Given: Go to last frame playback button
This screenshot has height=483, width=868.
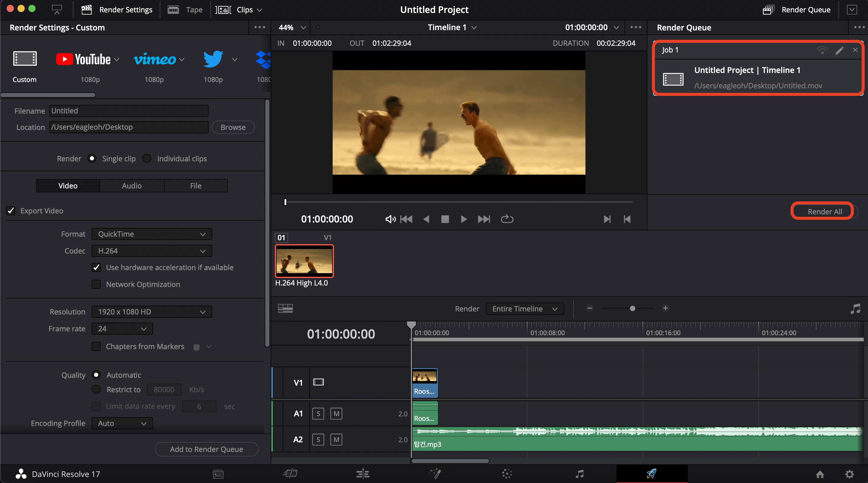Looking at the screenshot, I should 484,219.
